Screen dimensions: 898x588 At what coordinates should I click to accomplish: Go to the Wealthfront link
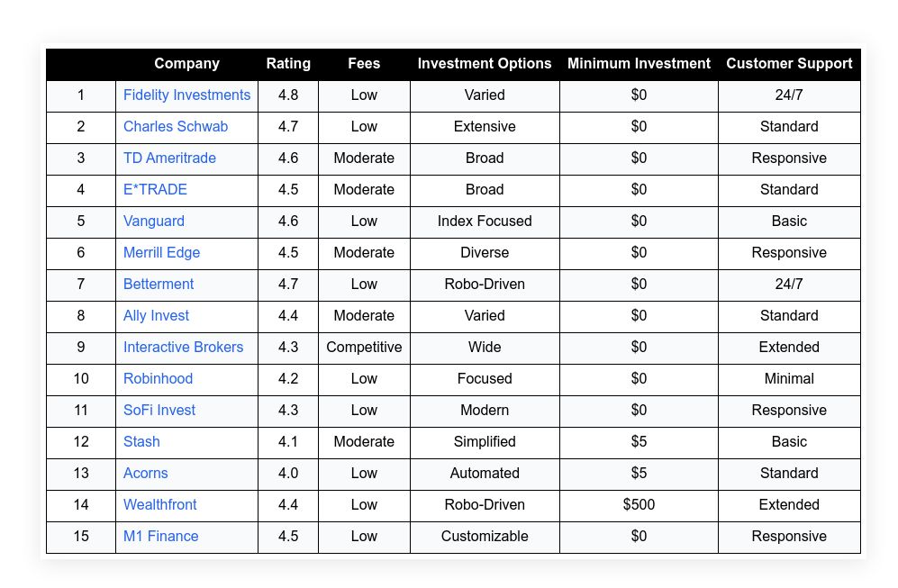click(160, 505)
